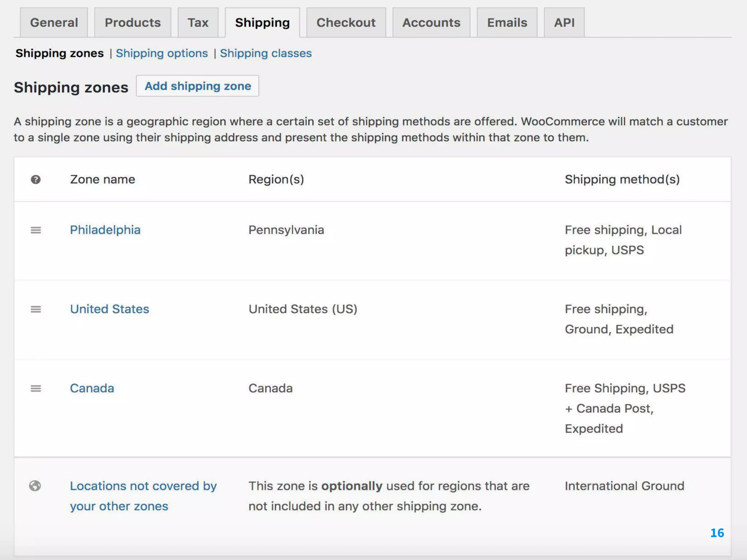Image resolution: width=747 pixels, height=560 pixels.
Task: Switch to the Emails tab
Action: [x=507, y=23]
